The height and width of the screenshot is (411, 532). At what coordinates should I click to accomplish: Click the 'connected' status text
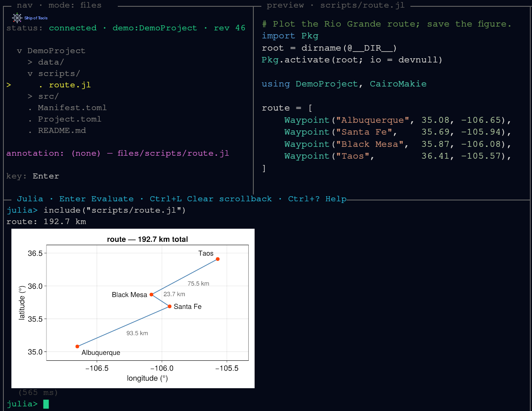pyautogui.click(x=73, y=28)
